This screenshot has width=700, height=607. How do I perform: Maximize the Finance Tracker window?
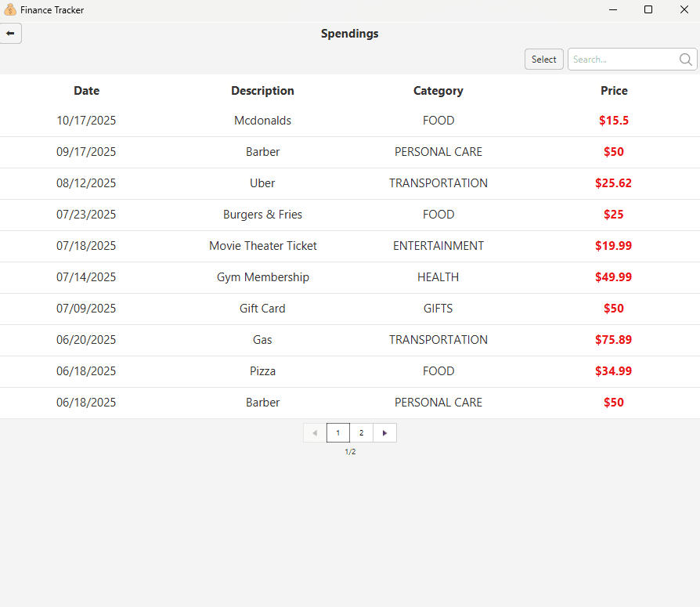(648, 10)
